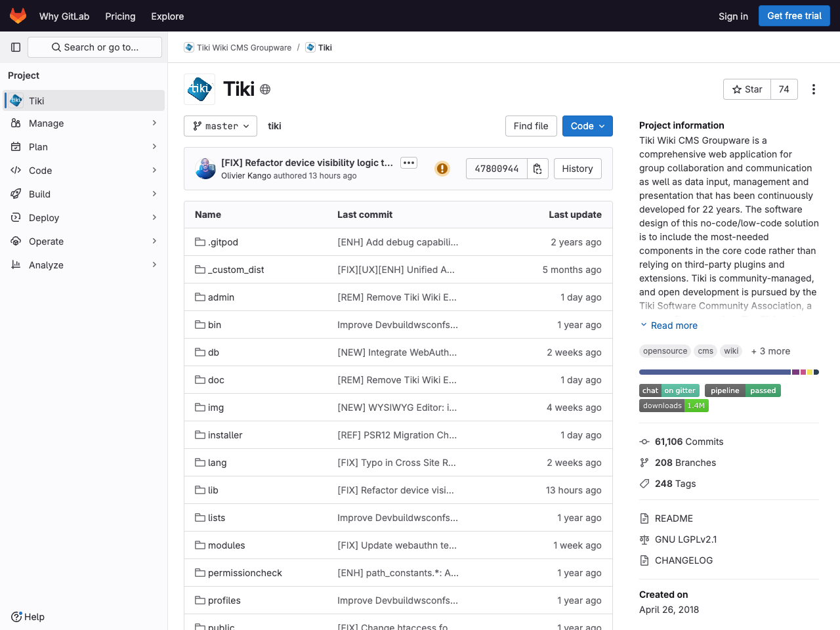Open stargazers count 74

(x=784, y=89)
